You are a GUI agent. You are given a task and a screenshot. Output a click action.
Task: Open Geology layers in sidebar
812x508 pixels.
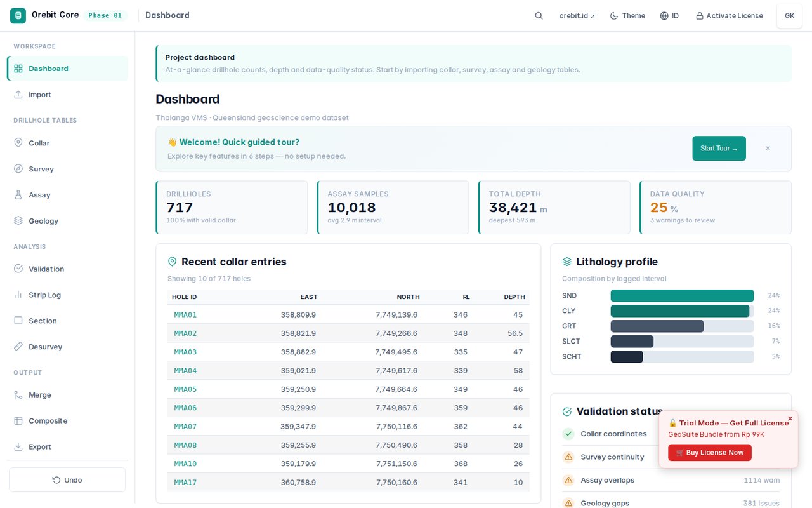(68, 221)
